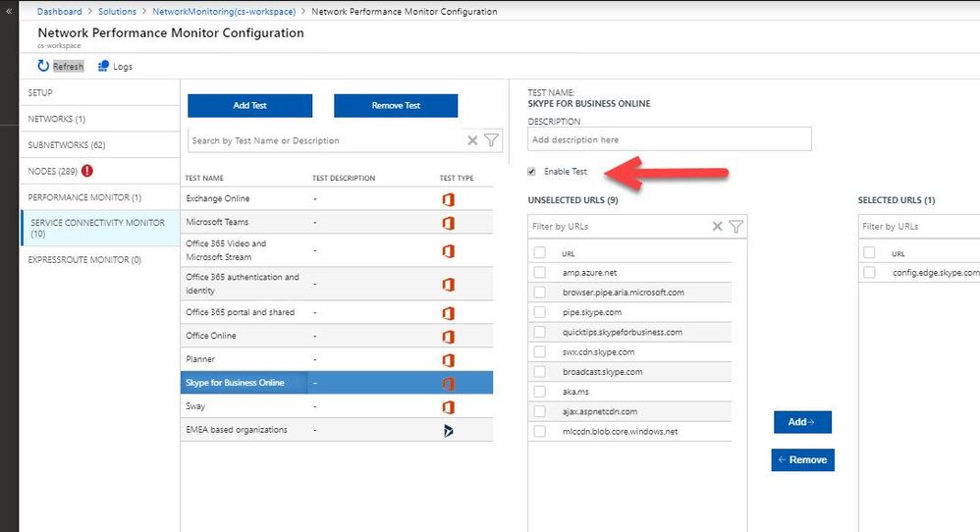
Task: Click the Add Test button
Action: 250,106
